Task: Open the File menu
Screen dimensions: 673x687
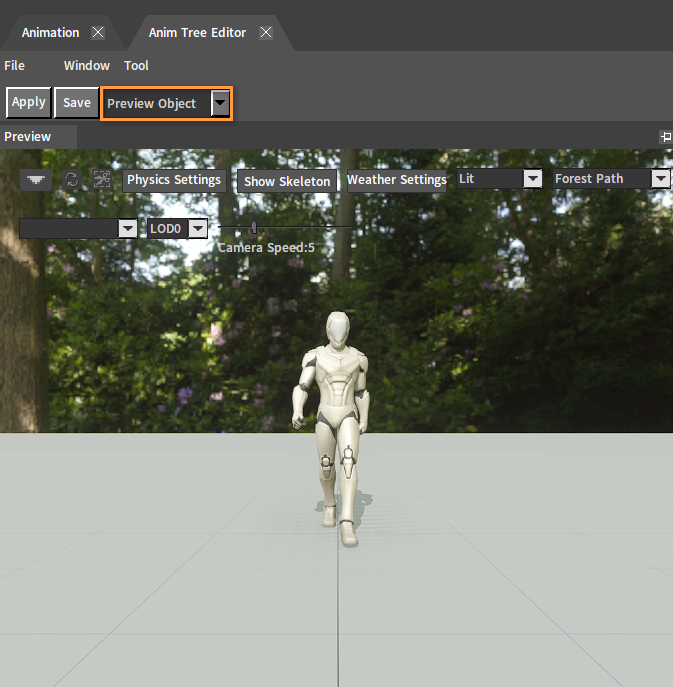Action: (15, 66)
